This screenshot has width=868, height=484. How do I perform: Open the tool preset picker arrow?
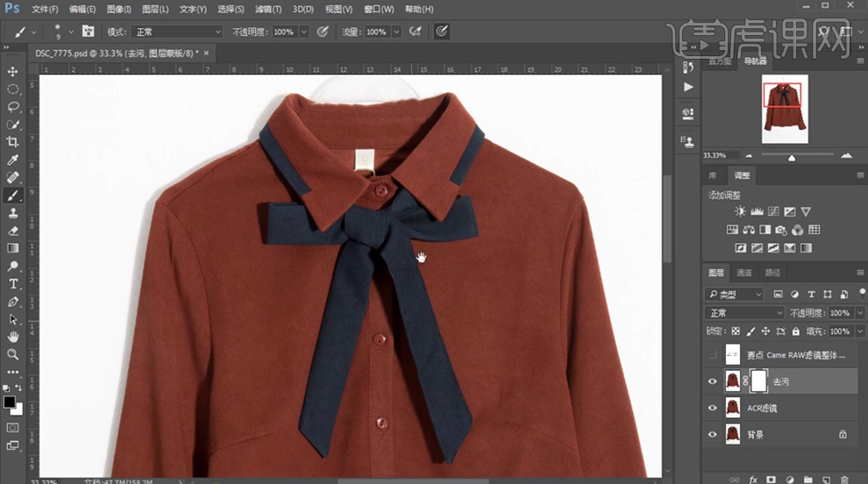click(34, 32)
